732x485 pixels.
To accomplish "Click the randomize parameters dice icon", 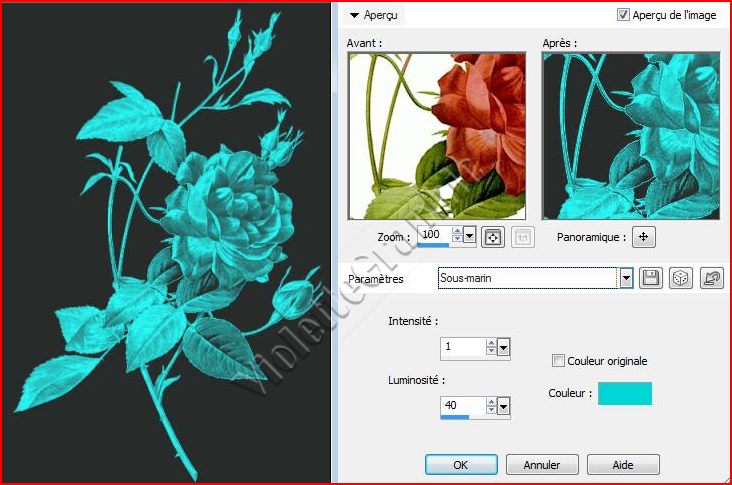I will click(680, 279).
